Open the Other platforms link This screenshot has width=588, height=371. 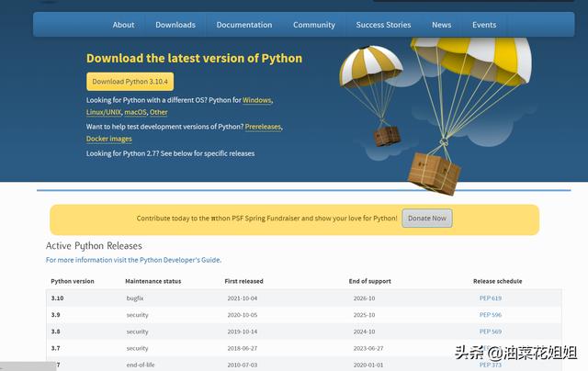tap(159, 112)
